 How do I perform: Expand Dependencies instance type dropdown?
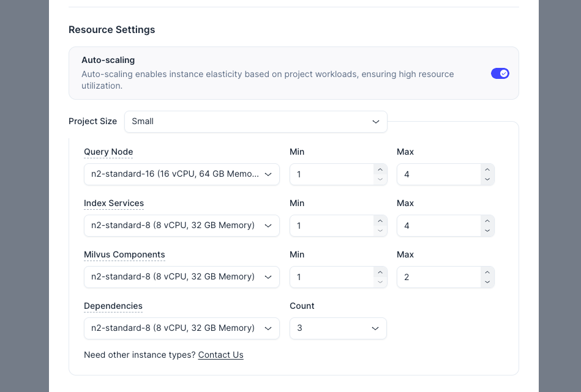point(181,328)
